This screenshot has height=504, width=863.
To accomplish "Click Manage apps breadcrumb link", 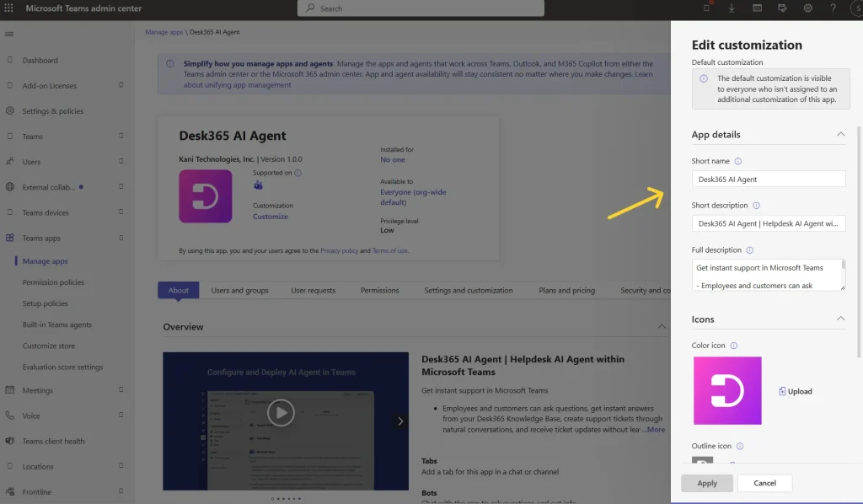I will coord(164,32).
